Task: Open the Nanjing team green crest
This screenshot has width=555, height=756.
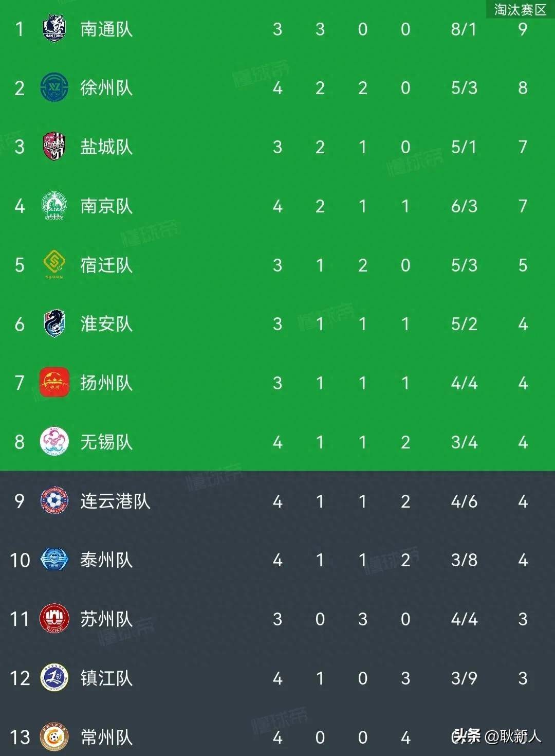Action: click(54, 206)
